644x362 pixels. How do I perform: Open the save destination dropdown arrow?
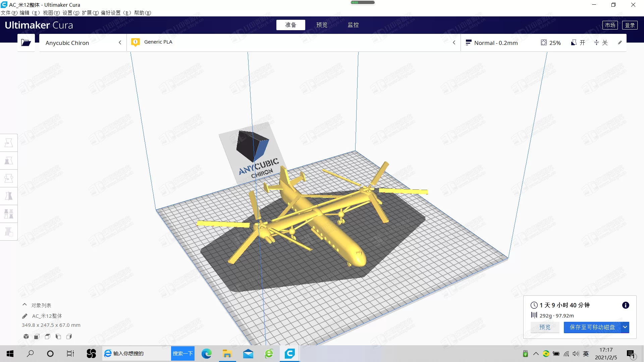pyautogui.click(x=625, y=327)
